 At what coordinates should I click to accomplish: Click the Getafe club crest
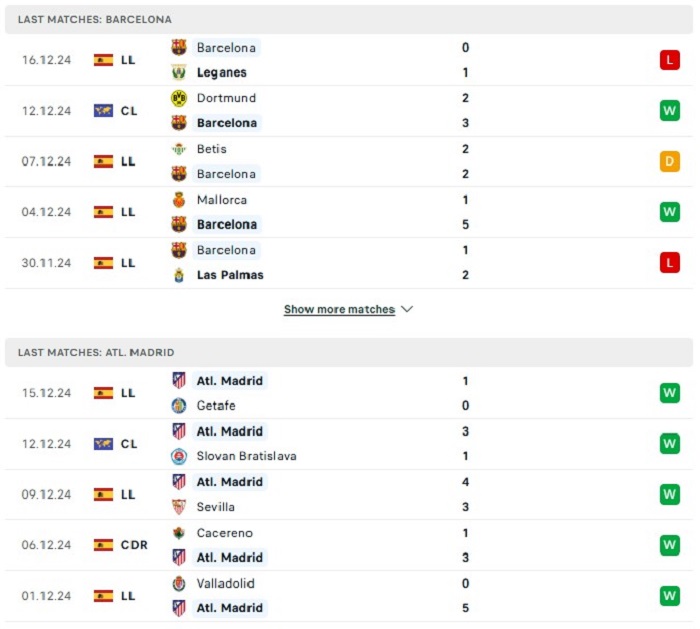tap(179, 405)
